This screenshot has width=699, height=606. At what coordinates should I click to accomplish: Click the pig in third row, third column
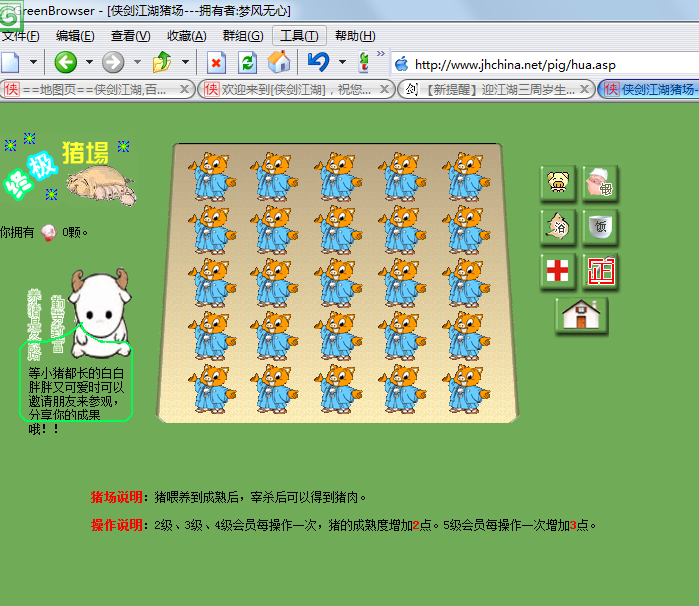pyautogui.click(x=338, y=283)
